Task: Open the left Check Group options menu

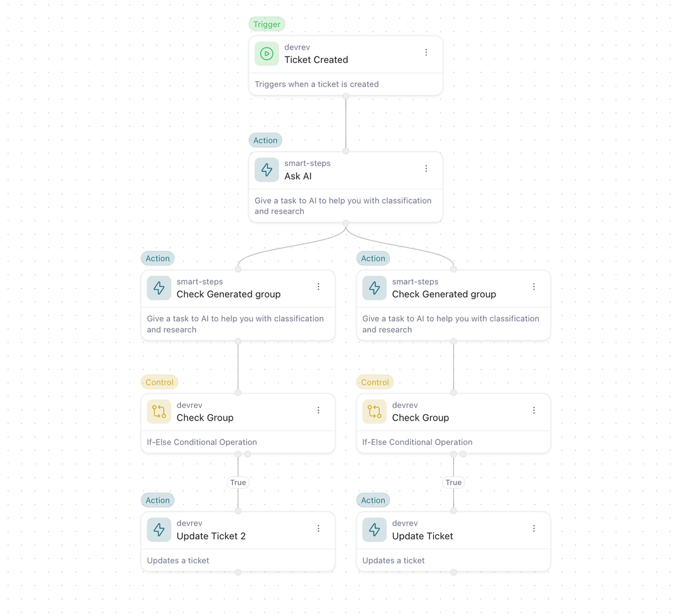Action: point(318,410)
